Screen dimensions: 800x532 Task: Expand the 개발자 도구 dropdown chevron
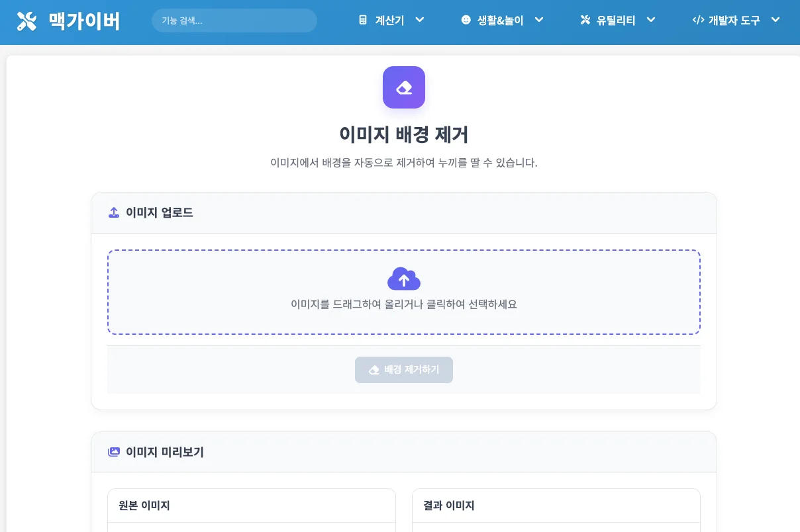coord(776,20)
